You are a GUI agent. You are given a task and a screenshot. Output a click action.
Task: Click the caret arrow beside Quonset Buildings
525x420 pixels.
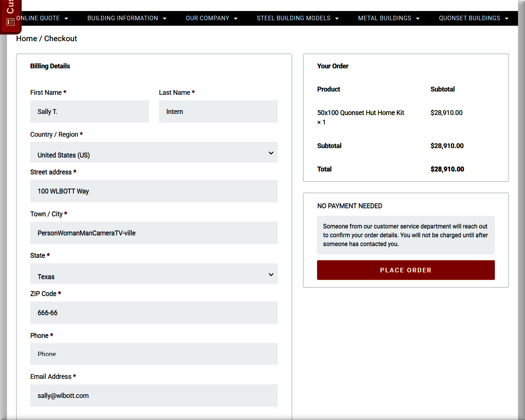[507, 18]
